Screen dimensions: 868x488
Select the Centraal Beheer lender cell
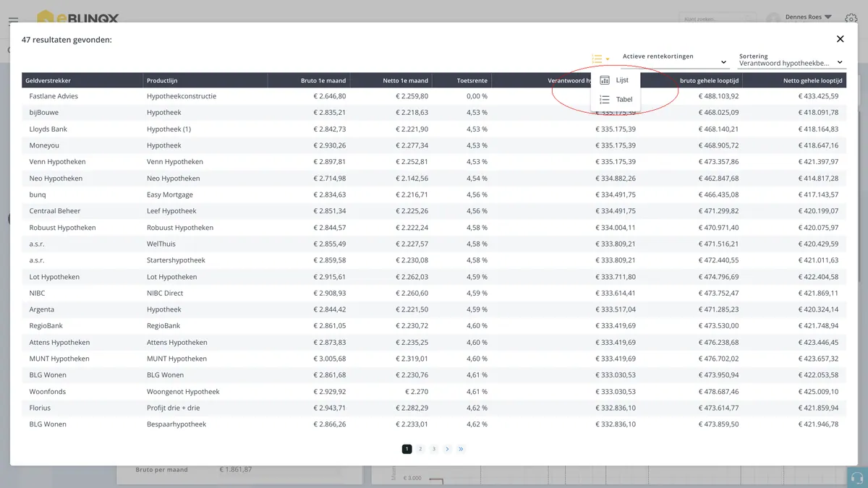pos(55,211)
